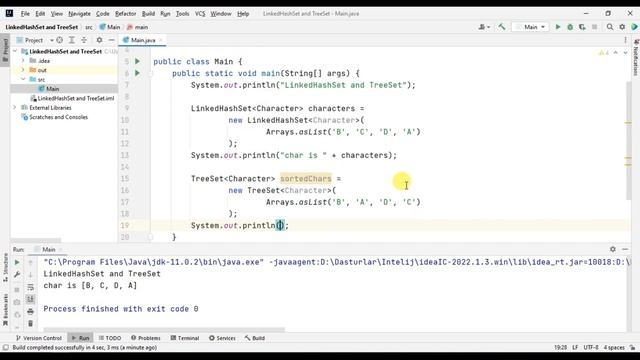Hide the Project tool window
The width and height of the screenshot is (640, 360).
(111, 40)
